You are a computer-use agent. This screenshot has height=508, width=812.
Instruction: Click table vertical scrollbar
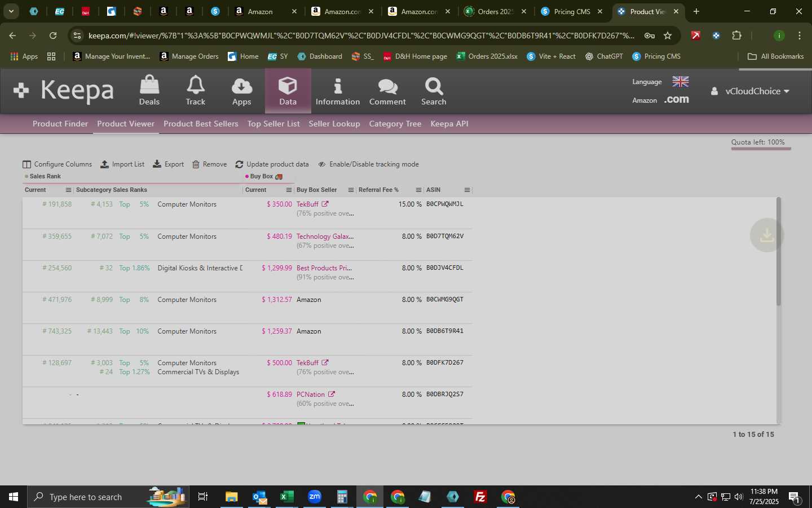click(779, 251)
